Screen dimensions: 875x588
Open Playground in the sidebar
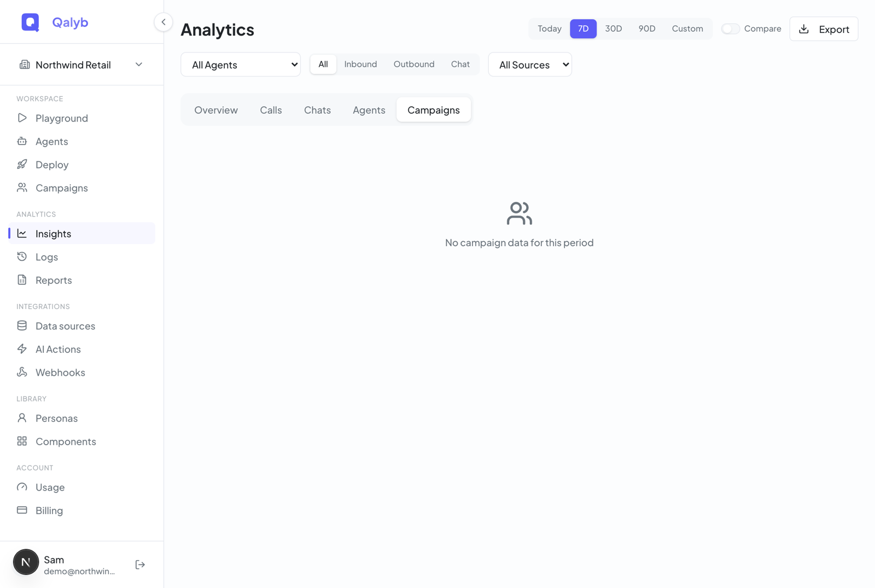coord(82,118)
